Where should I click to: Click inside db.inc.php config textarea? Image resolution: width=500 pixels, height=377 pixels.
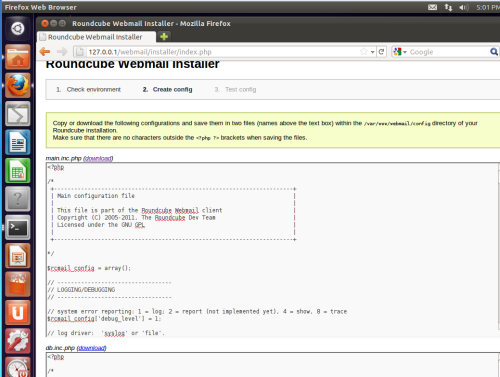click(x=273, y=365)
